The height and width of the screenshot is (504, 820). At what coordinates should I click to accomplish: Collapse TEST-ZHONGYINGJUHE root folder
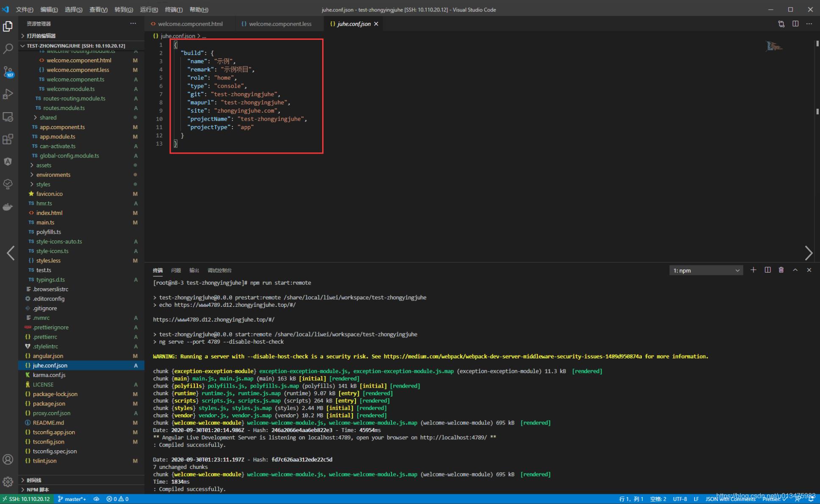(x=75, y=46)
